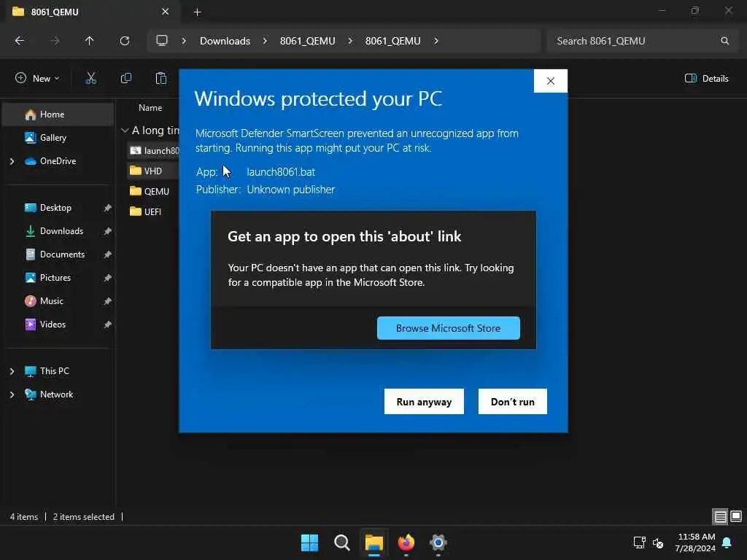Screen dimensions: 747x560
Task: Click the muted volume tray icon
Action: click(x=658, y=542)
